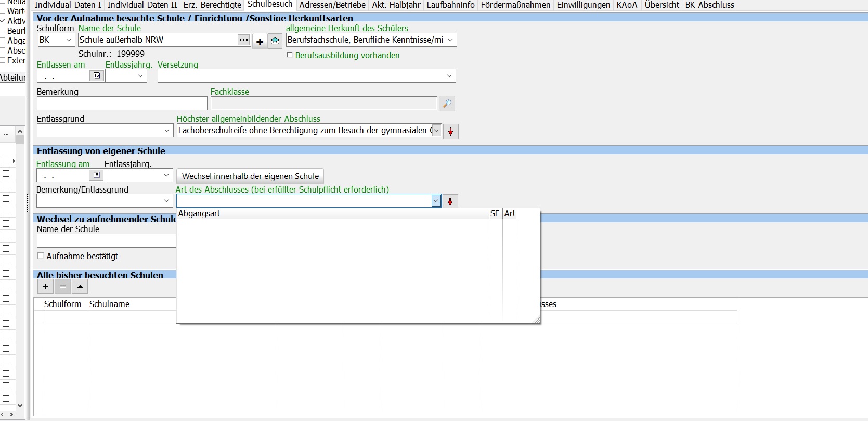Click the Schule außerhalb NRW name field

[x=158, y=40]
